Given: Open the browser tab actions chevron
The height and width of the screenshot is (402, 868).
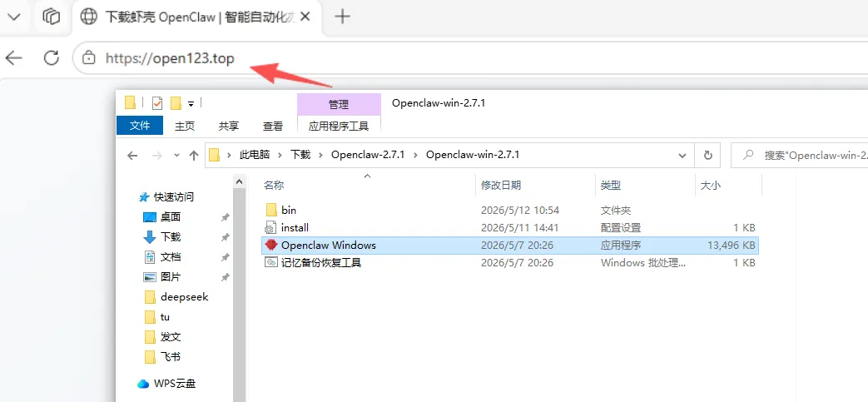Looking at the screenshot, I should coord(13,17).
